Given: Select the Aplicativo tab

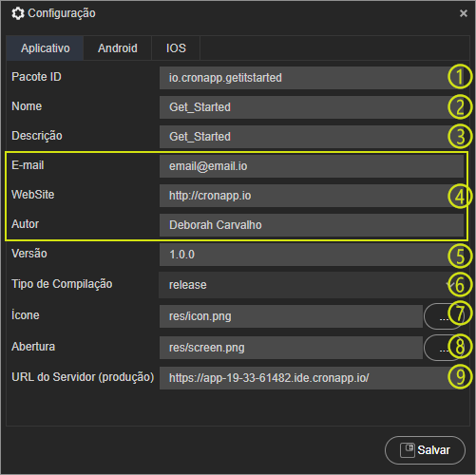Looking at the screenshot, I should point(45,48).
